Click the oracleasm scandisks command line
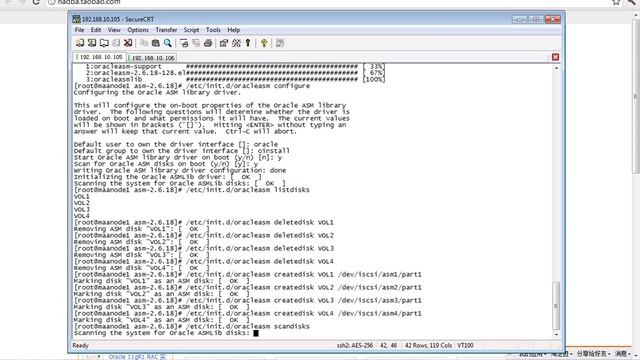 click(192, 327)
